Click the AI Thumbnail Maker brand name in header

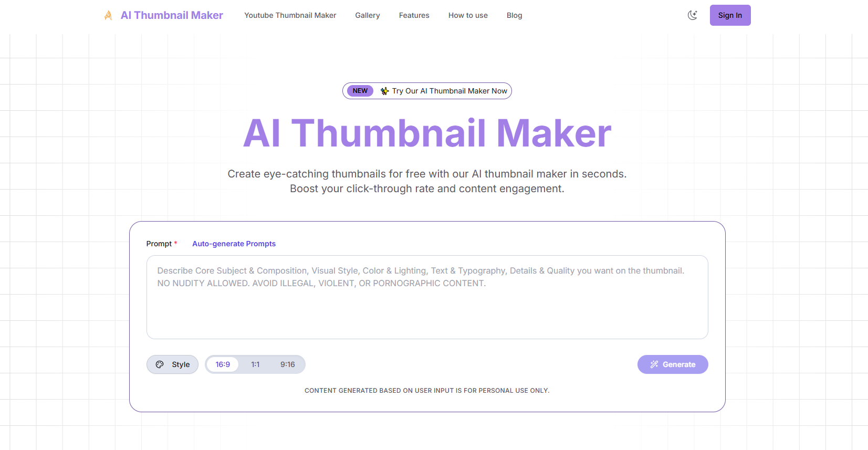(x=172, y=15)
